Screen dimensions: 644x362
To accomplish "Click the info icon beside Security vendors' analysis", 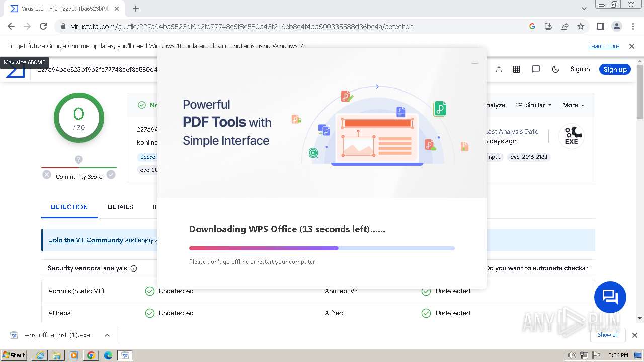I will (x=134, y=268).
